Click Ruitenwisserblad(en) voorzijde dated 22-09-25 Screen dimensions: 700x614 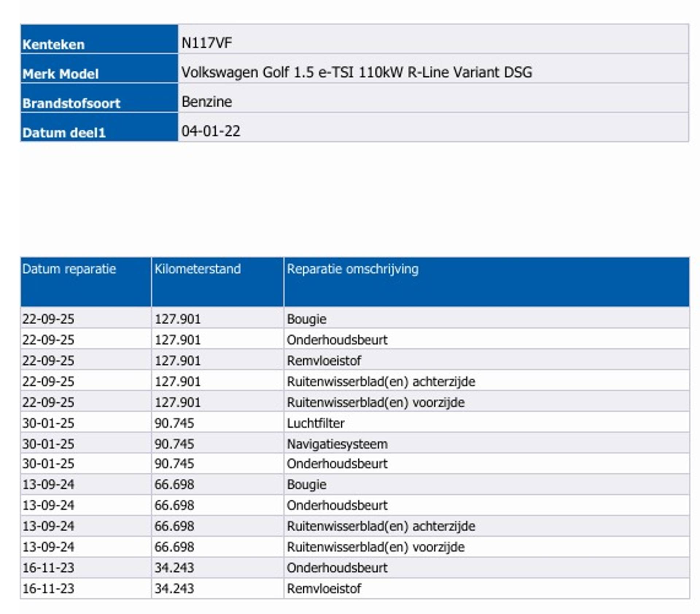pyautogui.click(x=376, y=402)
